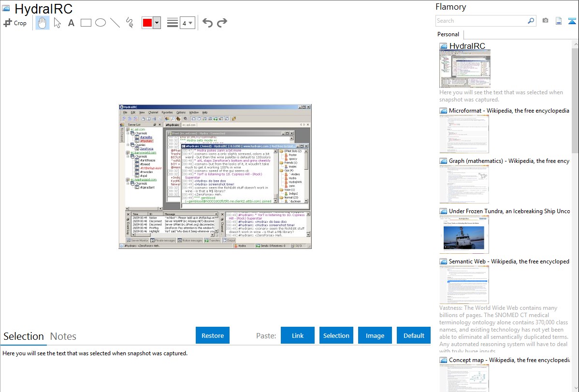
Task: Choose the freehand scribble tool
Action: point(130,23)
